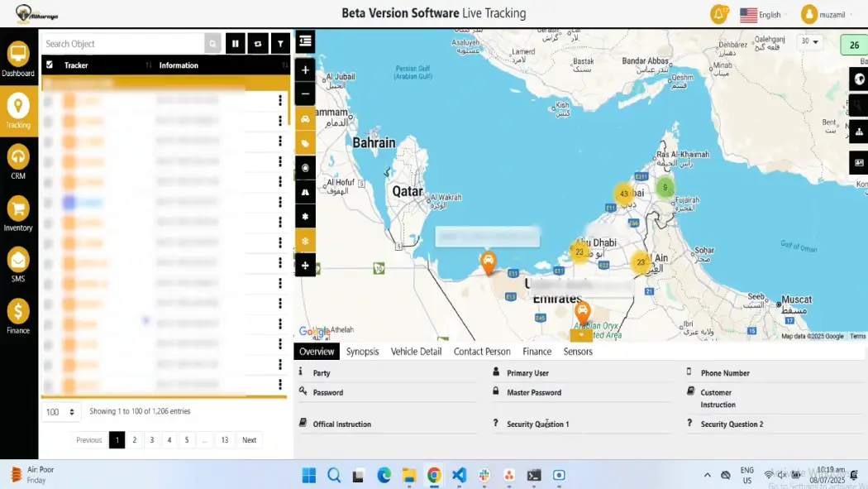Open Visual Studio Code from the taskbar
The image size is (868, 489).
click(x=459, y=475)
